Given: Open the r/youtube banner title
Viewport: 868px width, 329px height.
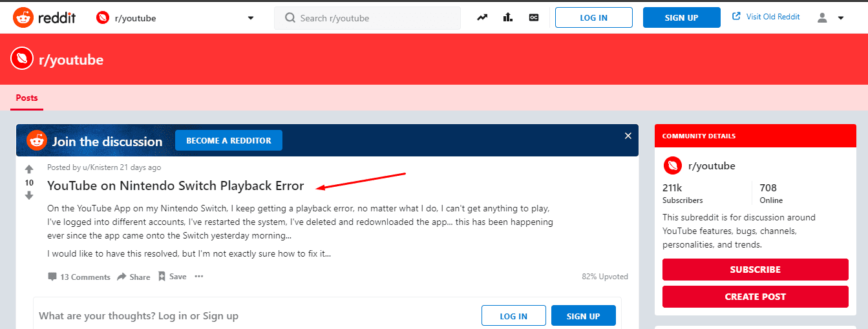Looking at the screenshot, I should point(71,60).
